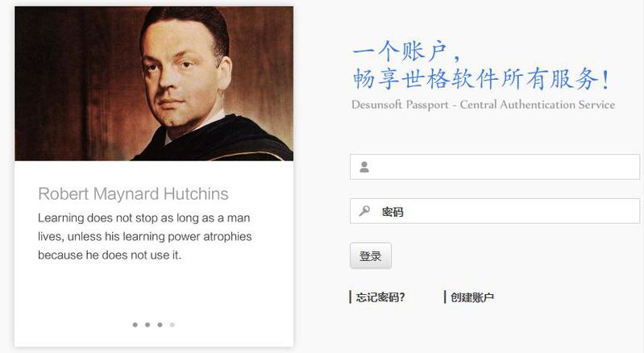Image resolution: width=644 pixels, height=353 pixels.
Task: Focus the 密码 password input field
Action: click(x=495, y=211)
